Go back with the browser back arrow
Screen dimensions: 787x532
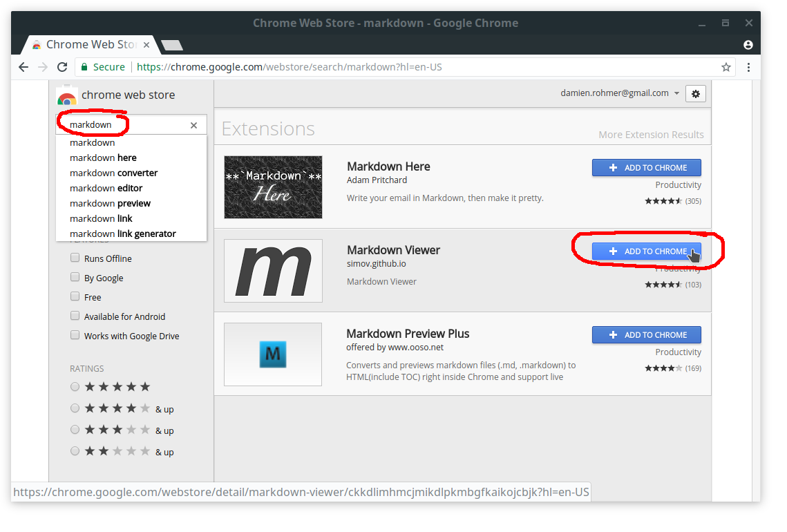(23, 67)
